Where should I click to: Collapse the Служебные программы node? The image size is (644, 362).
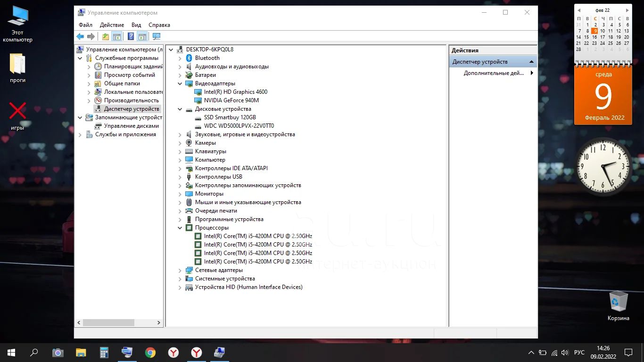(80, 58)
